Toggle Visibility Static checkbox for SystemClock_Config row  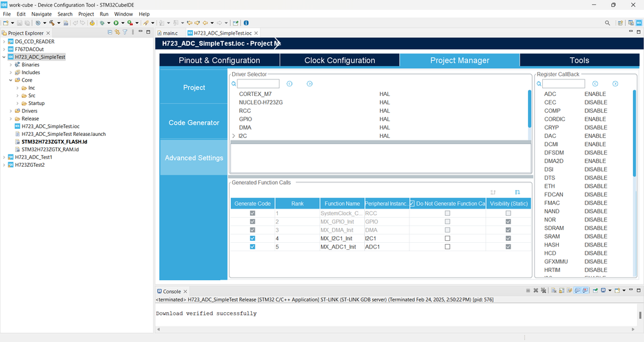tap(508, 213)
